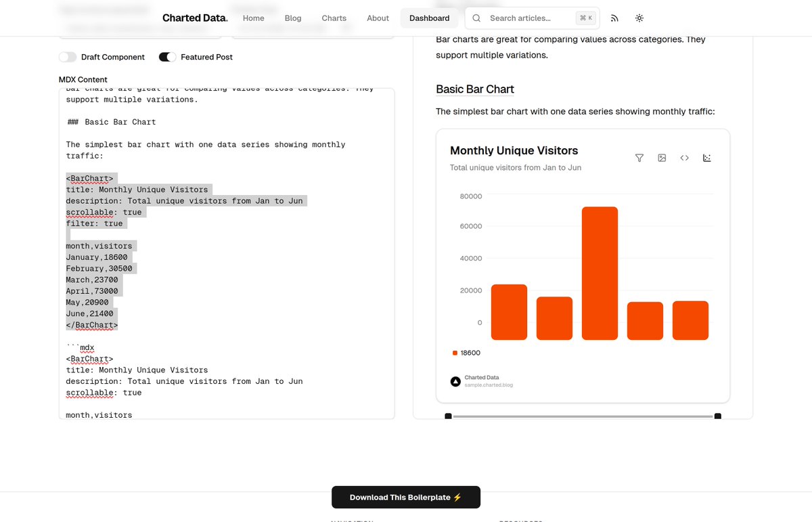
Task: Toggle the Draft Component switch
Action: point(68,57)
